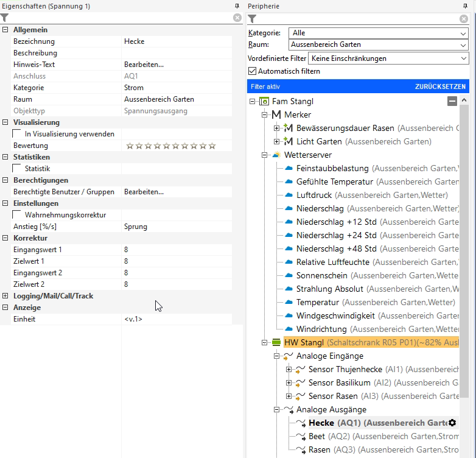Edit the Zielwert 2 value
This screenshot has height=458, width=476.
[x=177, y=284]
